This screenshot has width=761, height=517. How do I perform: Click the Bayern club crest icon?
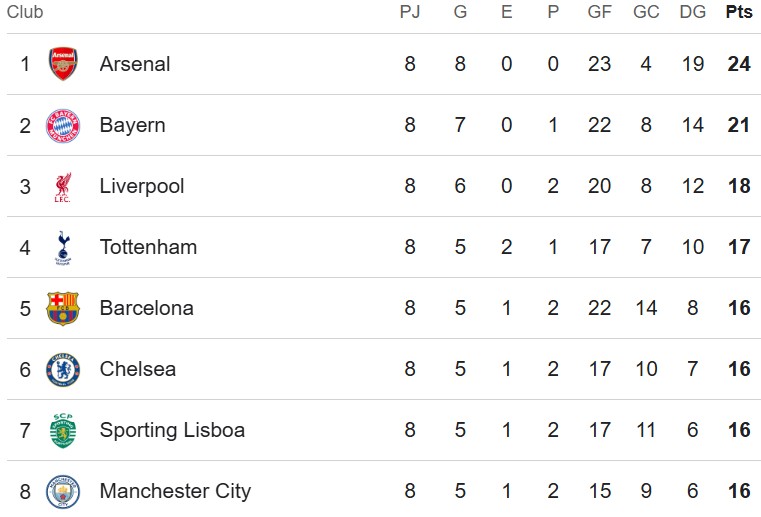63,125
